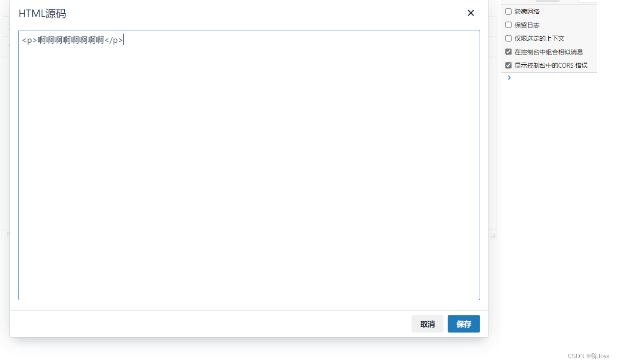
Task: Click 保存 to save the HTML source
Action: [463, 324]
